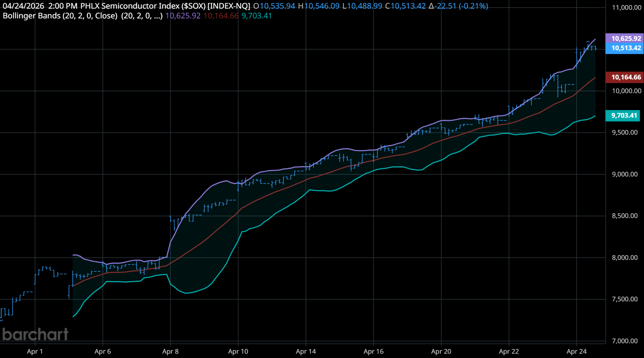Select the Bollinger Bands indicator label
The height and width of the screenshot is (358, 644).
coord(82,16)
